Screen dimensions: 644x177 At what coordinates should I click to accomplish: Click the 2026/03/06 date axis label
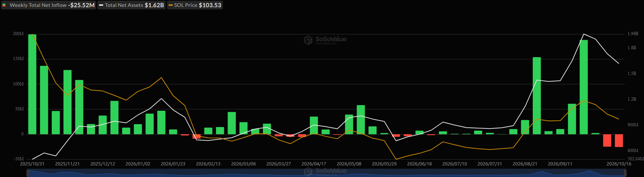click(x=244, y=164)
